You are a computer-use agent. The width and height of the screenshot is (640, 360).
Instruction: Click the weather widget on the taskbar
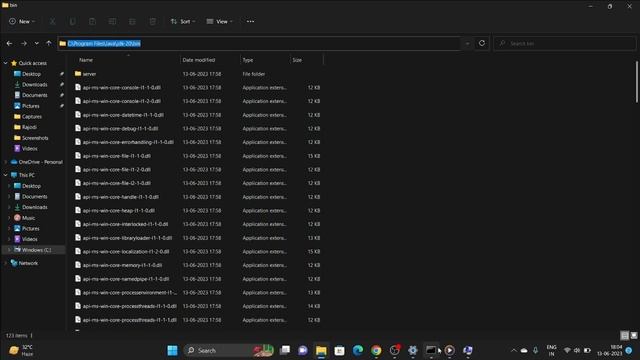point(21,350)
